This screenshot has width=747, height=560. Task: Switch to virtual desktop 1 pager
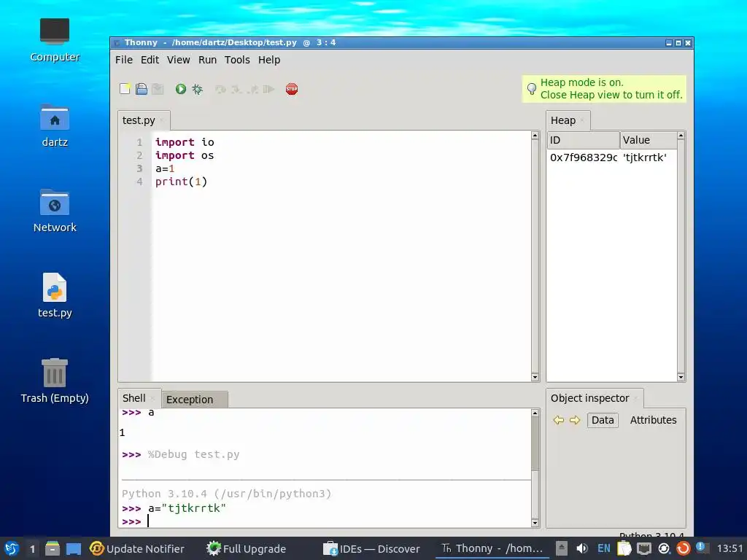pos(32,548)
